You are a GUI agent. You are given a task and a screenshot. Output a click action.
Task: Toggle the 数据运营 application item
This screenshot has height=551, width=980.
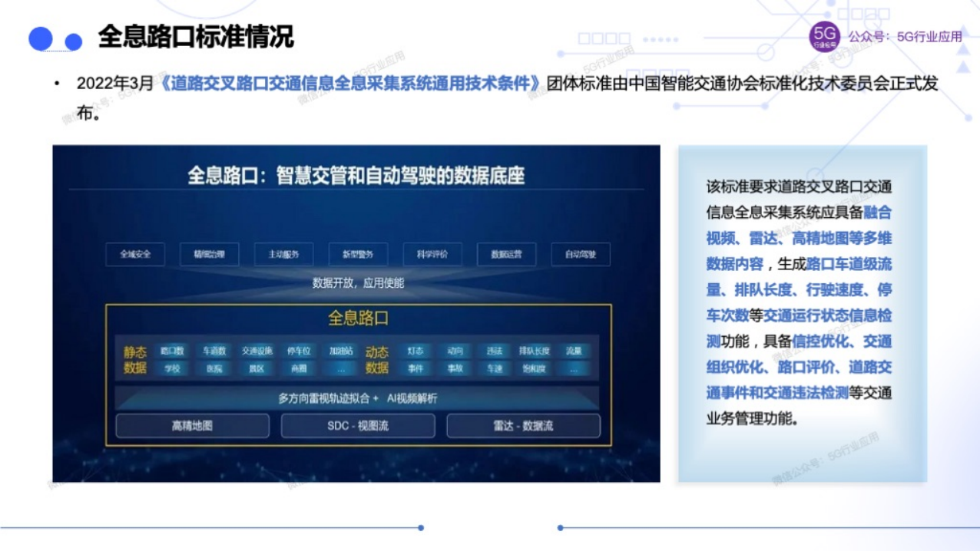pyautogui.click(x=505, y=253)
